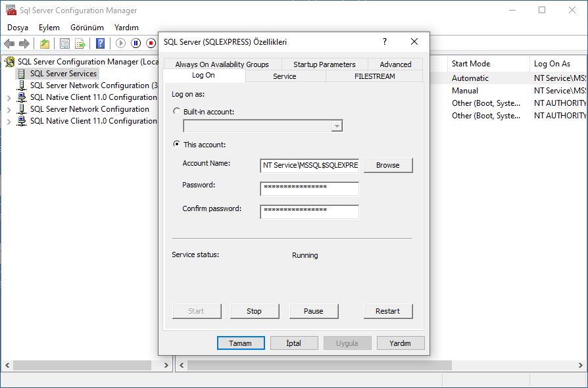The image size is (588, 388).
Task: Click the red Stop Service toolbar icon
Action: 151,43
